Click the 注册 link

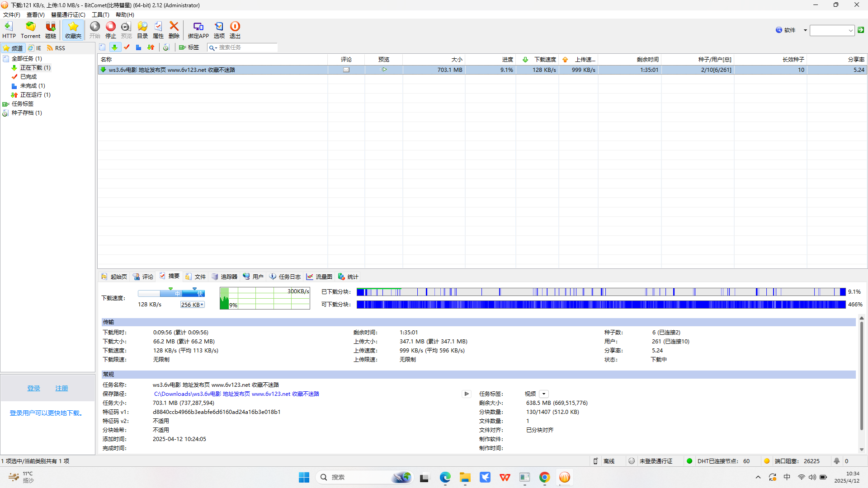click(x=61, y=389)
